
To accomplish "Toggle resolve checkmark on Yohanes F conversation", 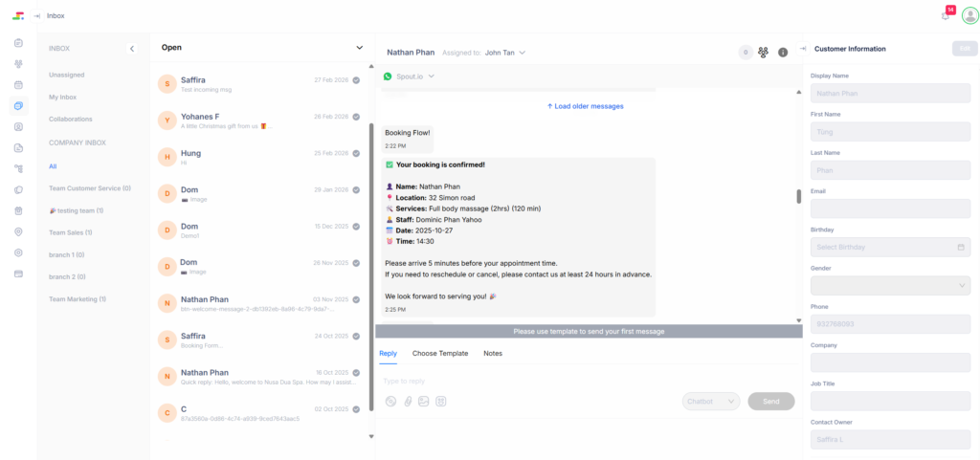I will tap(356, 117).
